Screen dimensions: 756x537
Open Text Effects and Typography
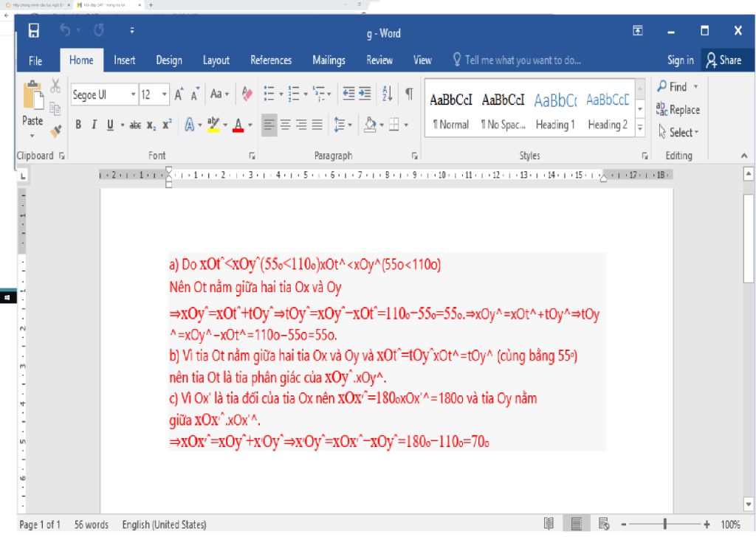(x=190, y=125)
